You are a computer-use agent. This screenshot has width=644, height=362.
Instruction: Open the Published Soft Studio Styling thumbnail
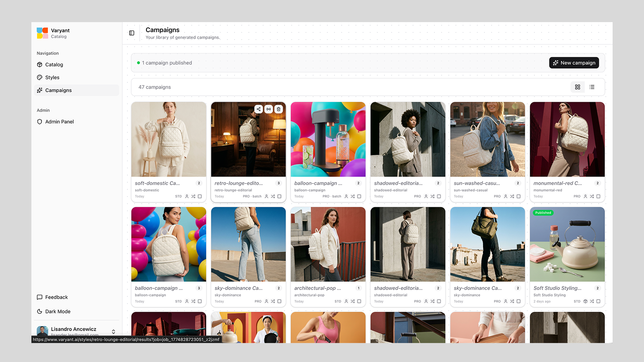click(567, 244)
